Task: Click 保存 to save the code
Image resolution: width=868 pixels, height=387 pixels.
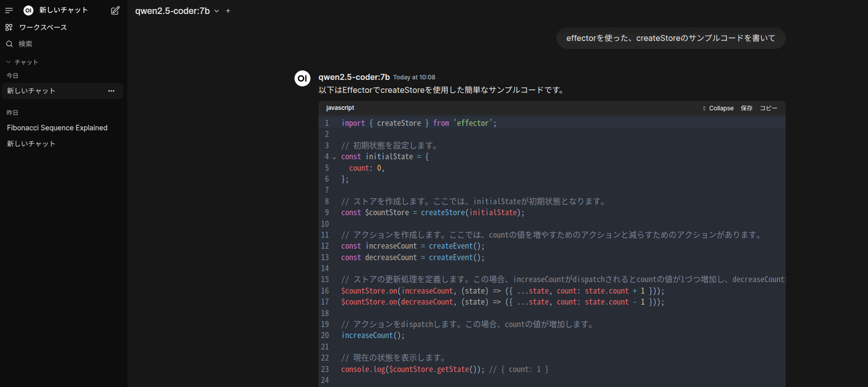Action: pyautogui.click(x=747, y=108)
